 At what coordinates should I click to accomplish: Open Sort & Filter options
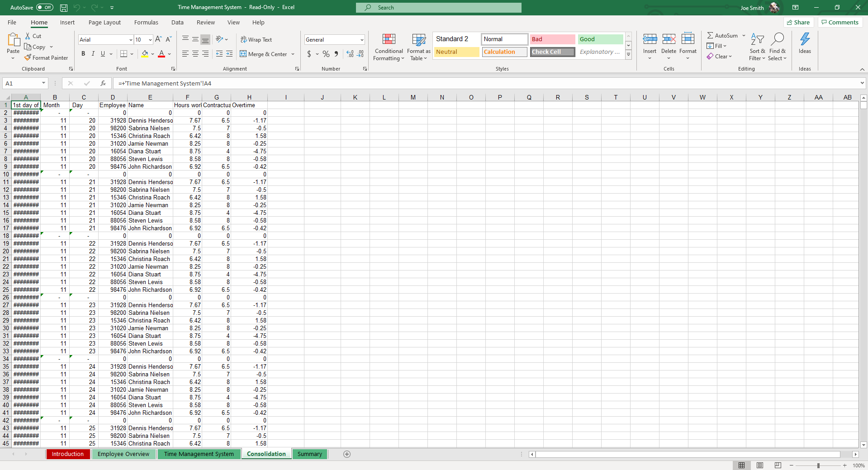[757, 47]
